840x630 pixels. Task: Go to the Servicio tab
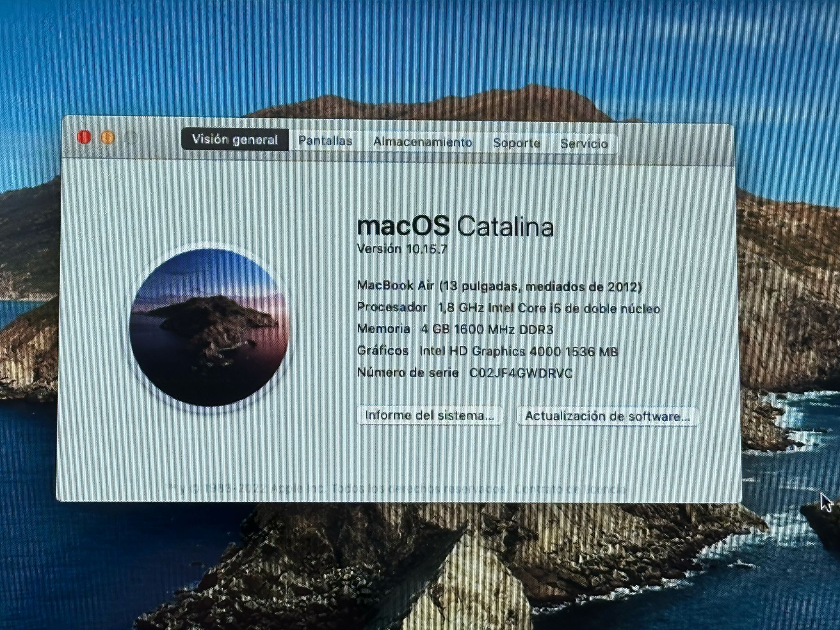coord(584,144)
